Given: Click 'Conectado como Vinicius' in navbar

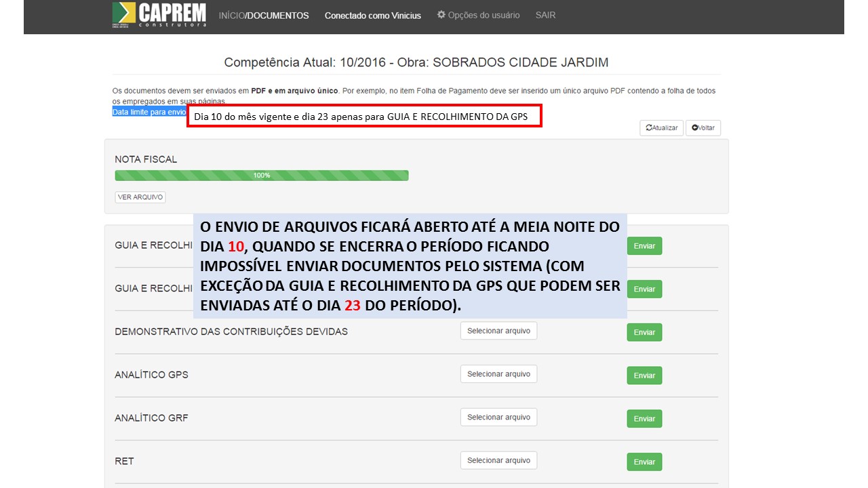Looking at the screenshot, I should (372, 16).
